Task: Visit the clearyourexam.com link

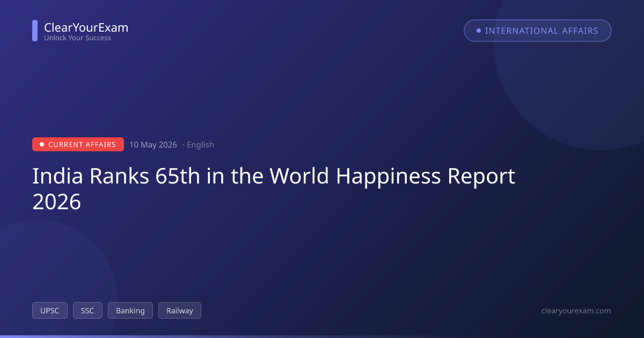Action: [x=576, y=311]
